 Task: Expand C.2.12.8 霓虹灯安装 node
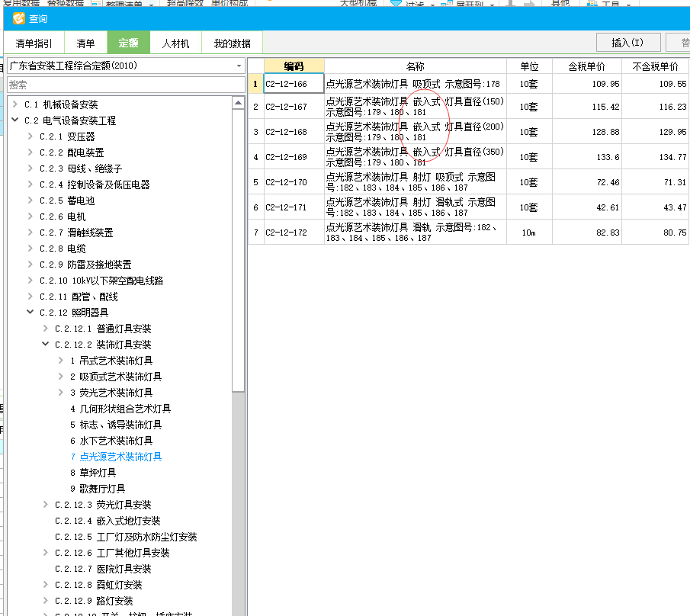(46, 584)
